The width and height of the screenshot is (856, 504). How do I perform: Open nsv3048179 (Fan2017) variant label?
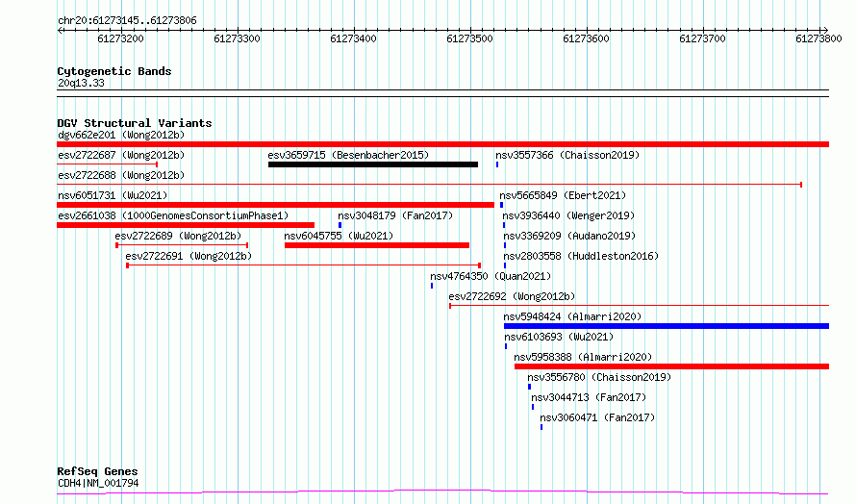395,215
